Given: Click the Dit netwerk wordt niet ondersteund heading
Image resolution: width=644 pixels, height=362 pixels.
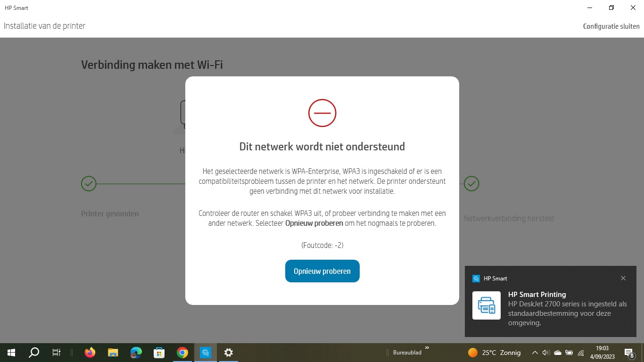Looking at the screenshot, I should pos(322,147).
